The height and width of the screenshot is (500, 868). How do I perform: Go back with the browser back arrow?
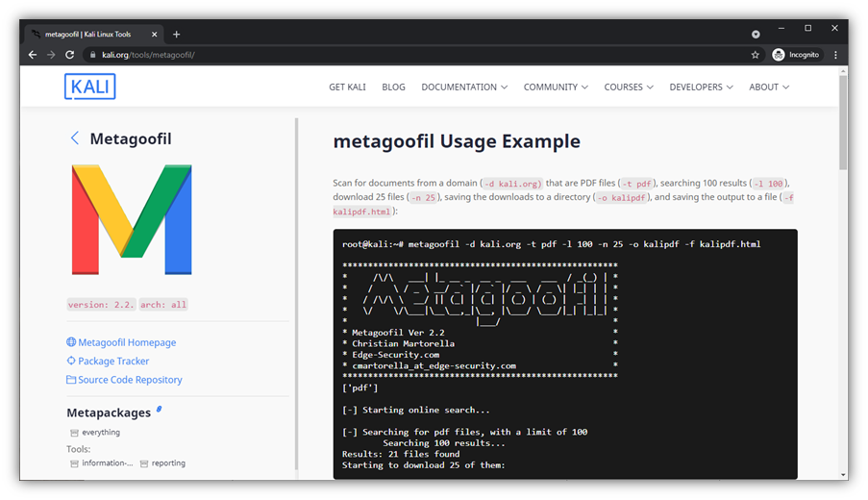tap(33, 55)
